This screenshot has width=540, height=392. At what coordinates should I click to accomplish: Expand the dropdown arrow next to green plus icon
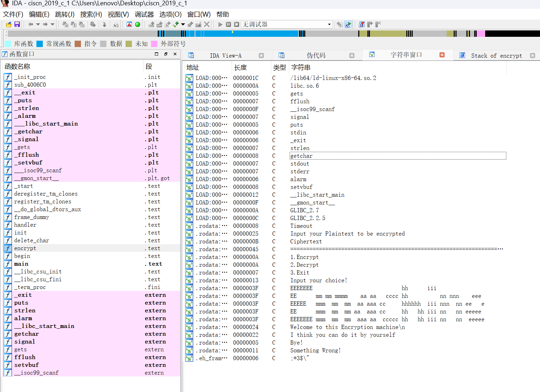183,24
